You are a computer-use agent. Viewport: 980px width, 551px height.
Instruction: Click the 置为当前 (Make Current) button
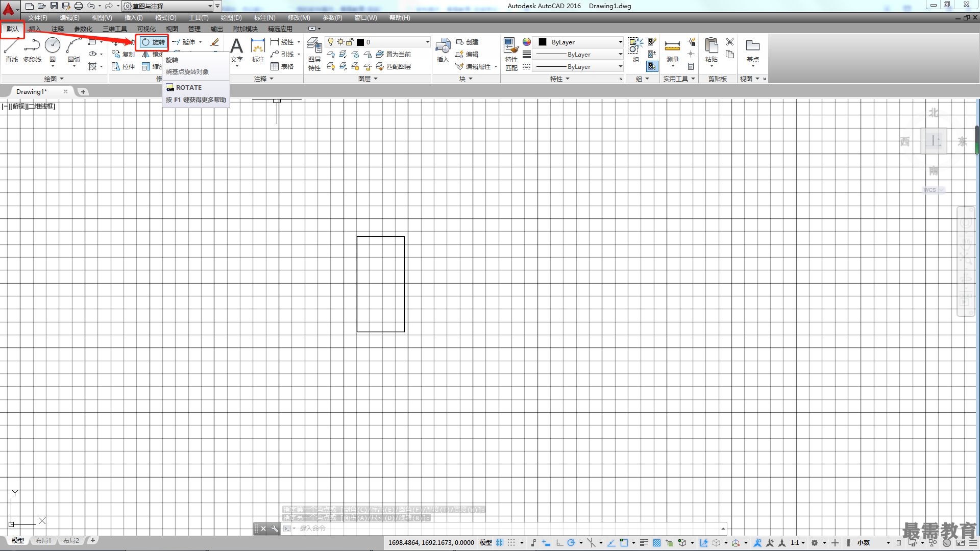(394, 54)
